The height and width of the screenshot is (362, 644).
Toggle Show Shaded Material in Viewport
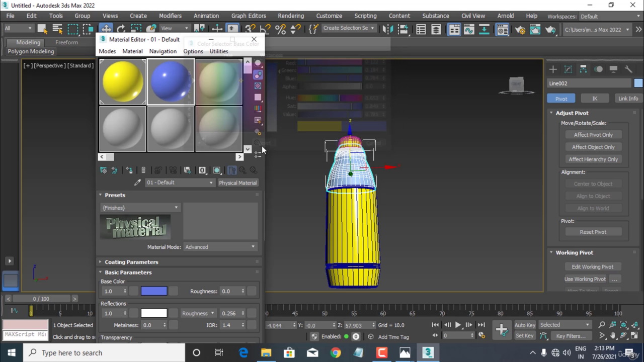coord(217,170)
